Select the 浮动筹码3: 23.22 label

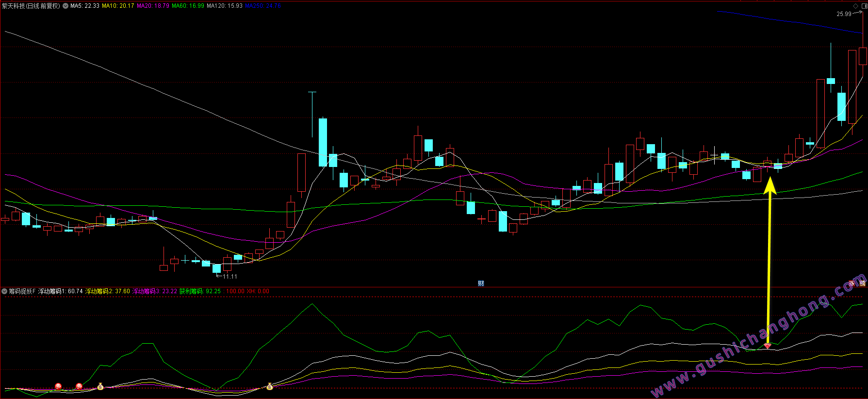click(155, 291)
